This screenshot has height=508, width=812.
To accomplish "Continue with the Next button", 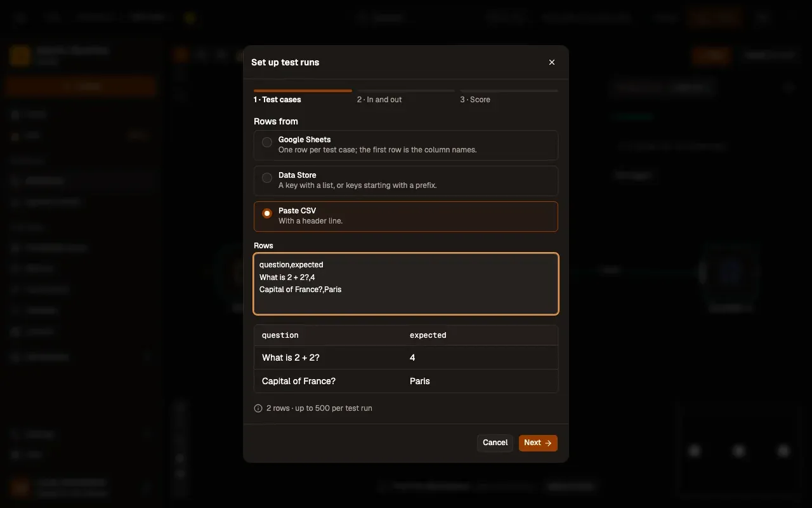I will 538,443.
